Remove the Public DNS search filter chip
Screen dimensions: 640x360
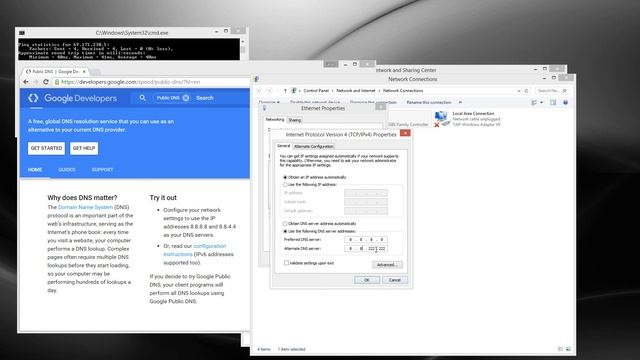[186, 98]
